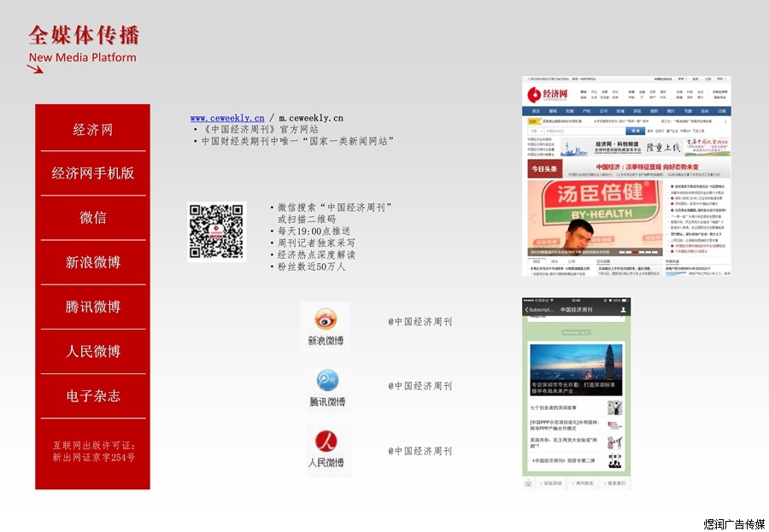Select 经济网 in the red sidebar
The height and width of the screenshot is (532, 769).
click(x=93, y=130)
